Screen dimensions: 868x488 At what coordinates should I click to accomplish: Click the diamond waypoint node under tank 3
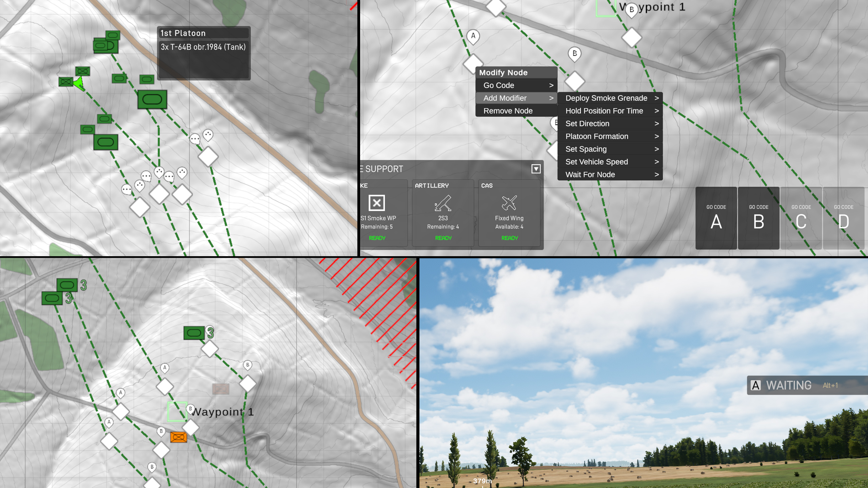(x=210, y=348)
